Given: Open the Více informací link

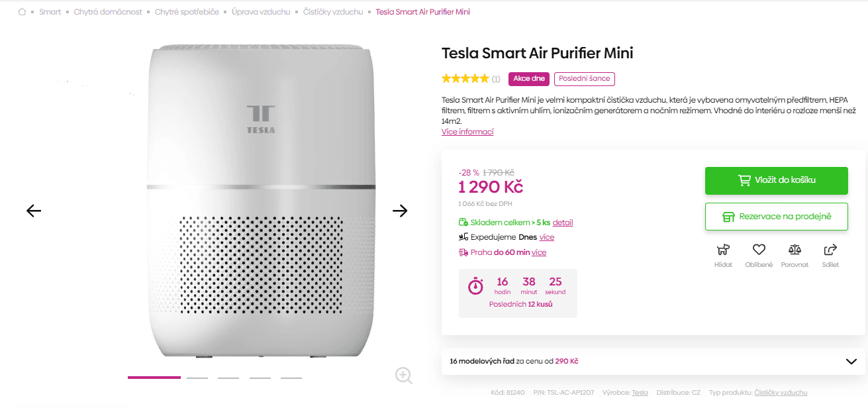Looking at the screenshot, I should click(467, 132).
